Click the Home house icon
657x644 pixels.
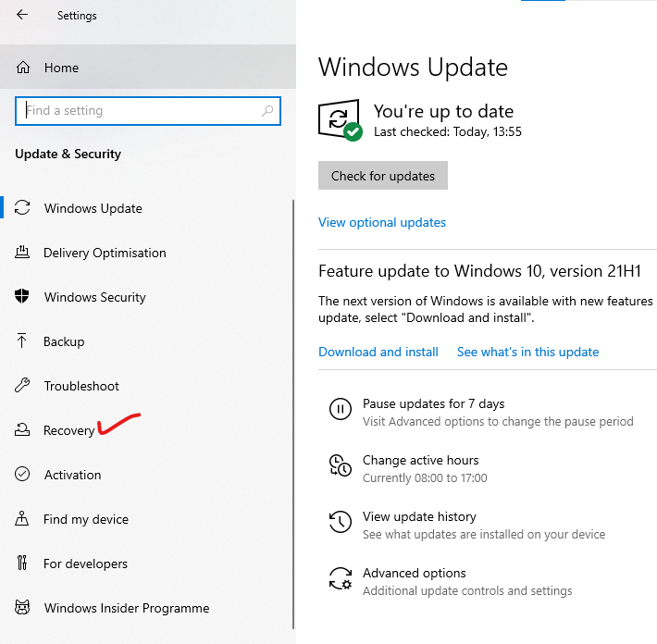[x=23, y=68]
